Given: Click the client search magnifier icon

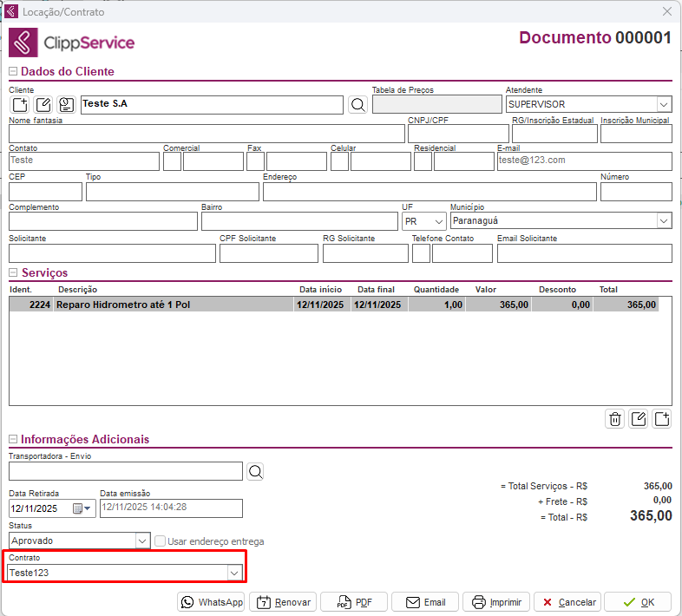Looking at the screenshot, I should click(357, 105).
